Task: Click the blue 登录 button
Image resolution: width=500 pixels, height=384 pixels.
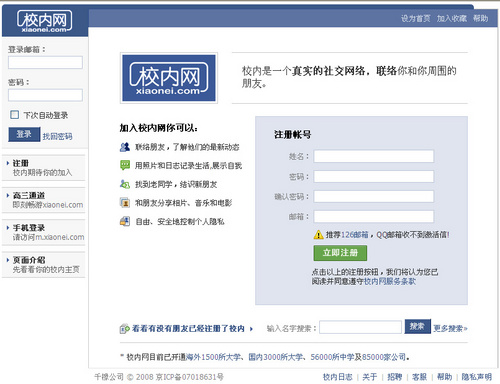Action: [24, 134]
